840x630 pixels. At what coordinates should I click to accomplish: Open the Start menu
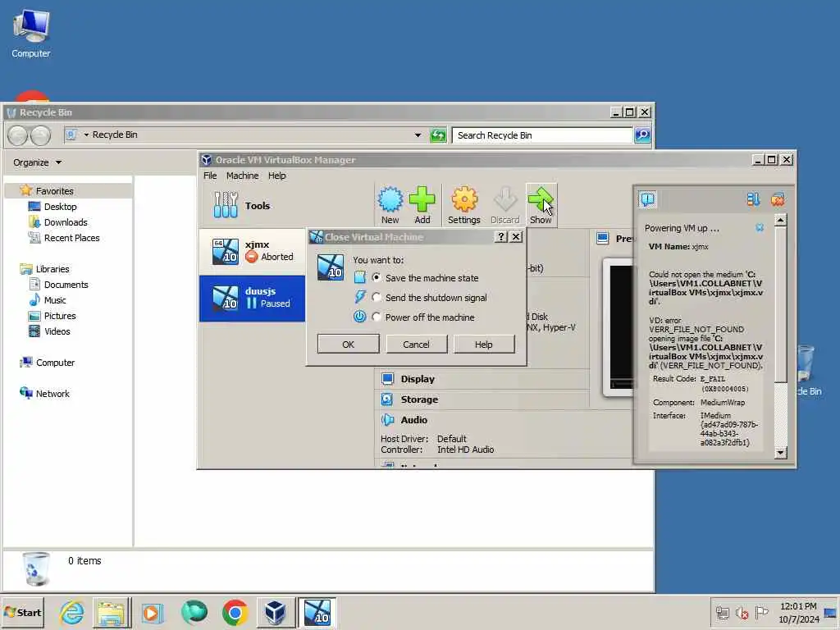coord(22,612)
